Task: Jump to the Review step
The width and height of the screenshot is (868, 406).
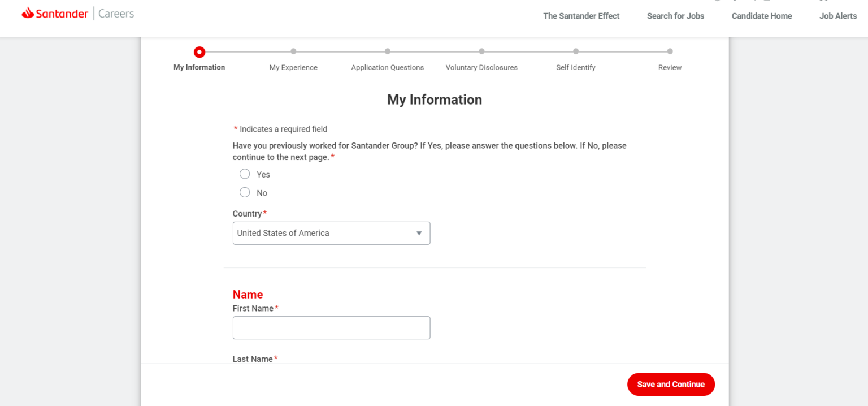Action: point(670,67)
